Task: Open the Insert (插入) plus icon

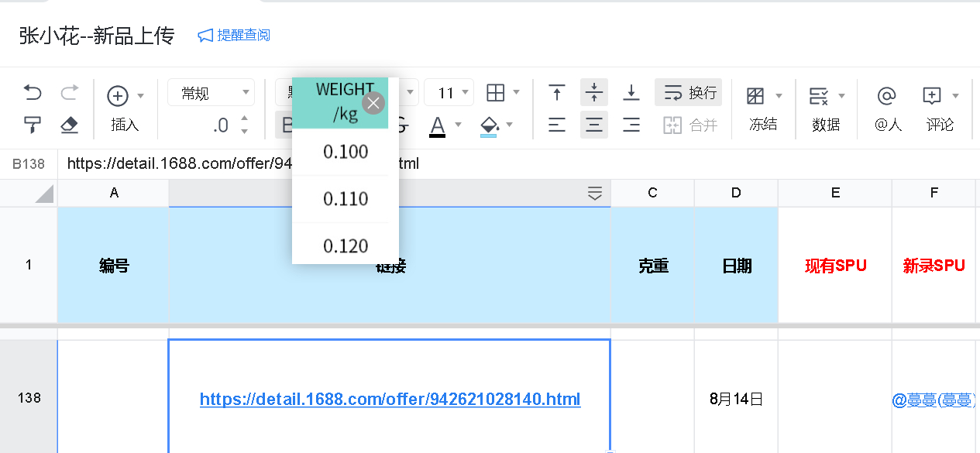Action: tap(118, 96)
